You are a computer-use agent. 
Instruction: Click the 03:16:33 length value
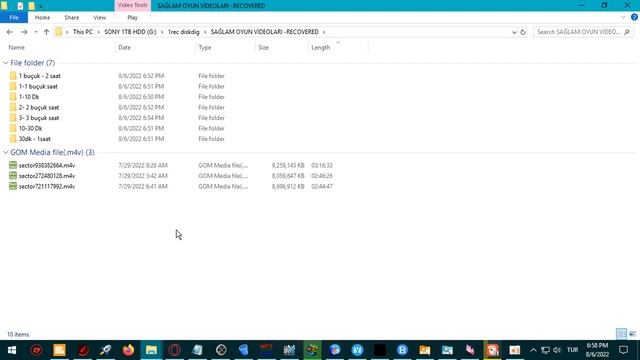coord(322,165)
